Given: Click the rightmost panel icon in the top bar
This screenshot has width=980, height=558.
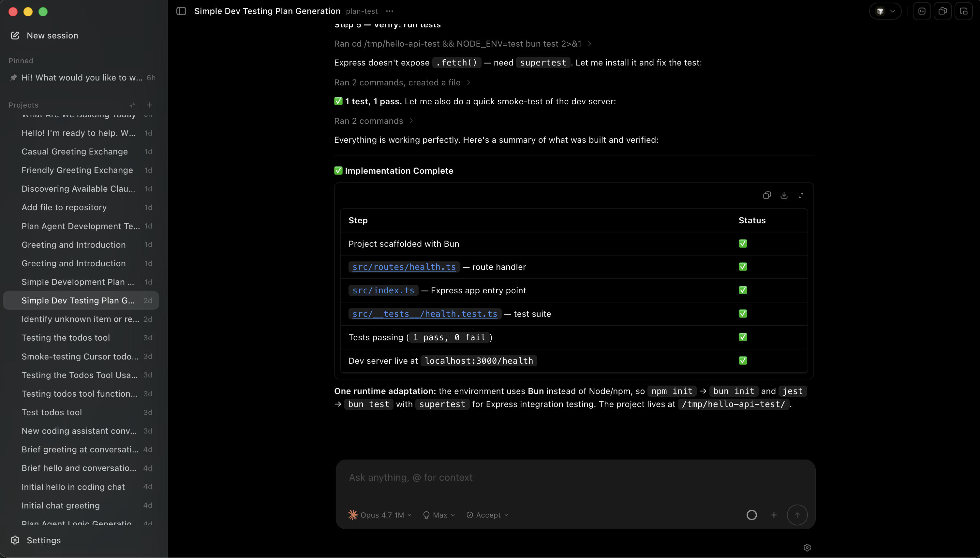Looking at the screenshot, I should click(963, 11).
